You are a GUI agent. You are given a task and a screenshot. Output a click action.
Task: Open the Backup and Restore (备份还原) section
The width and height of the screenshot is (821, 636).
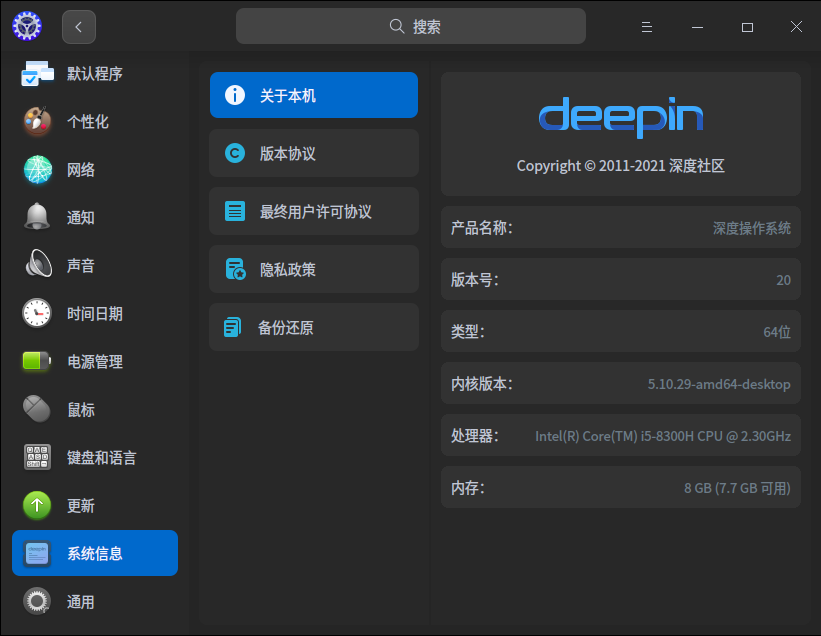(313, 328)
